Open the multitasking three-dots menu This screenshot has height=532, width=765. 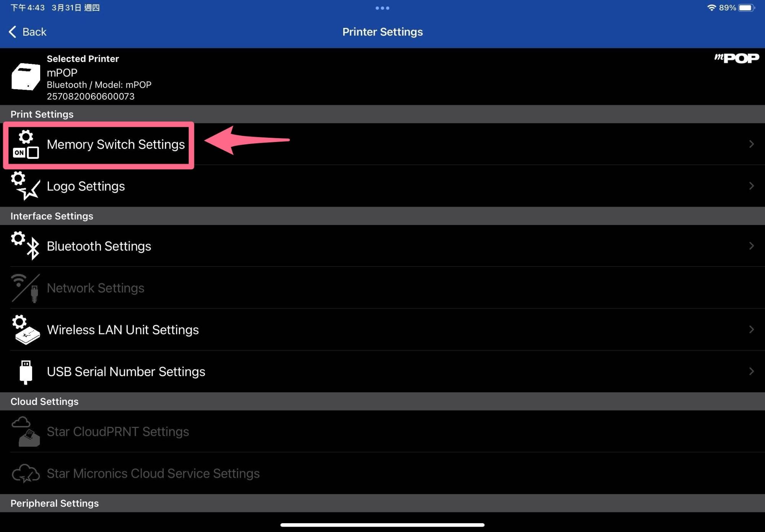382,8
